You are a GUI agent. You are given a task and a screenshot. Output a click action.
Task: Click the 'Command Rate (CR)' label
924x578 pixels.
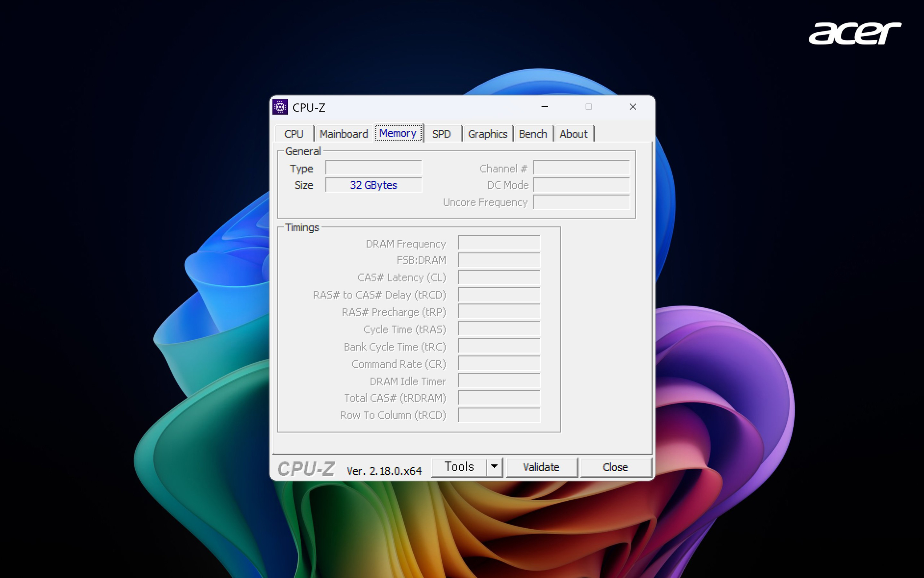point(399,364)
